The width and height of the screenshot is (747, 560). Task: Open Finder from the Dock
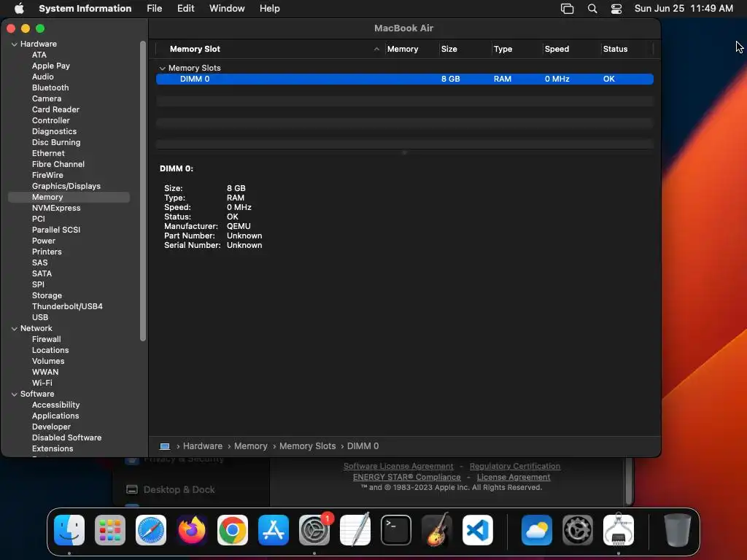(x=69, y=530)
